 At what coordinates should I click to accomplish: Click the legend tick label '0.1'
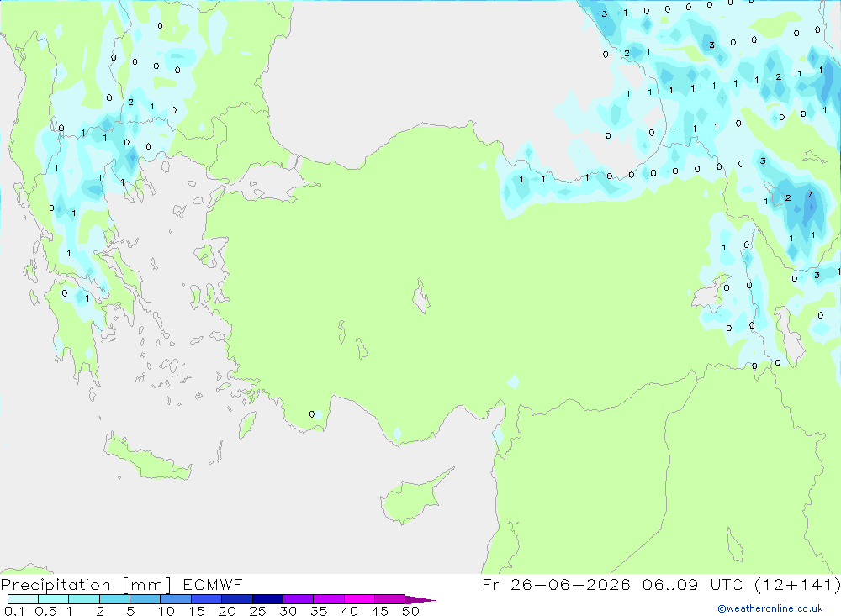click(x=14, y=611)
